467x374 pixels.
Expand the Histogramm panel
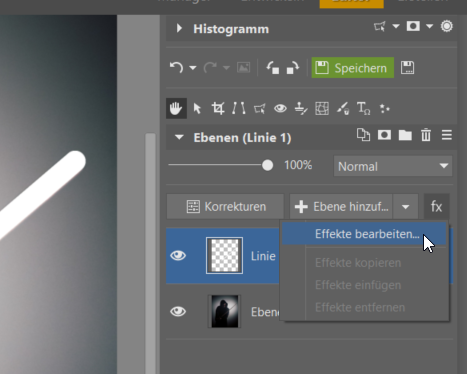pos(179,28)
